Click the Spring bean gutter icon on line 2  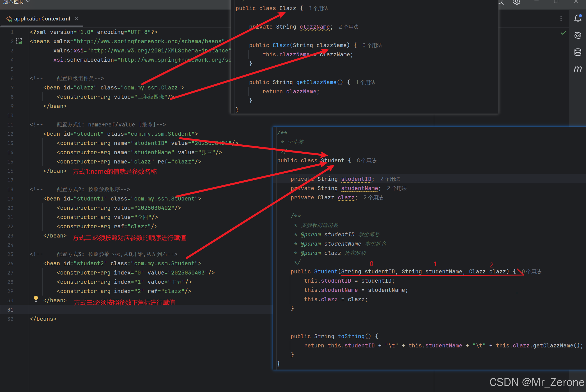click(x=19, y=41)
